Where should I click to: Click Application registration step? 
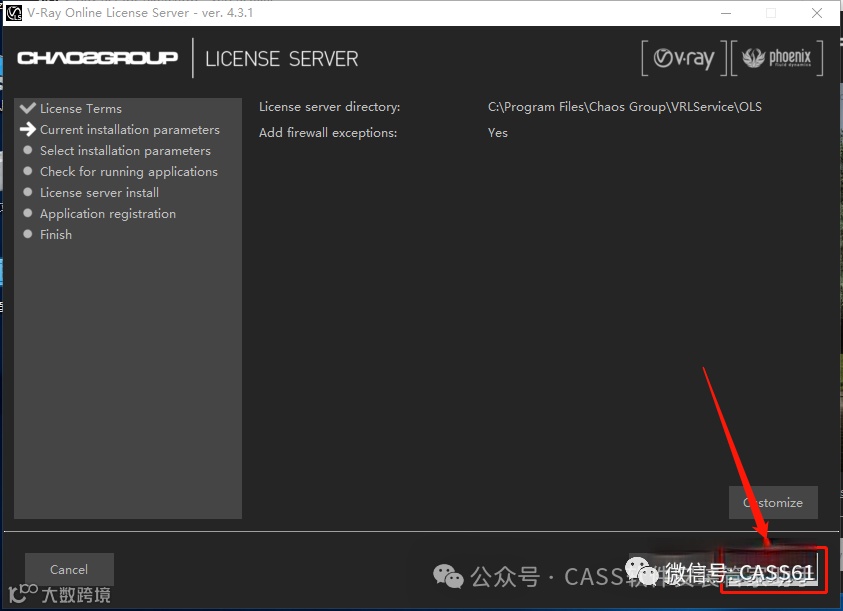[108, 214]
